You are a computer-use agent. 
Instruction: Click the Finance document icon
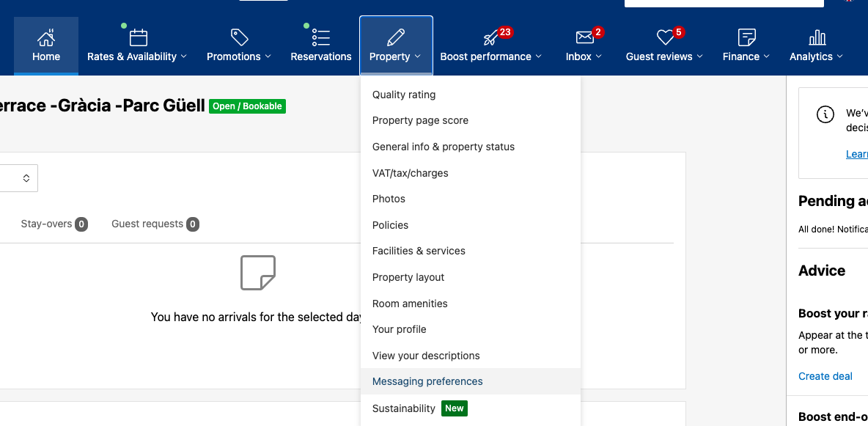tap(746, 36)
